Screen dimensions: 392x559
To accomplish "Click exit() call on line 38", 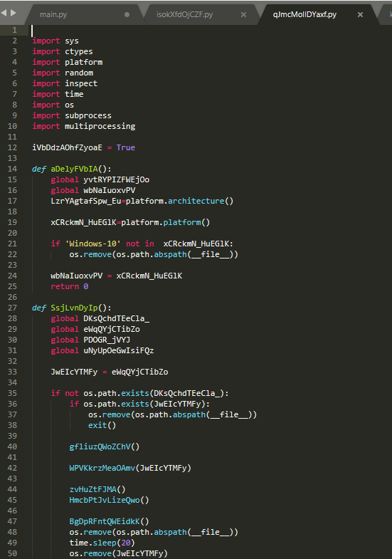I will click(x=102, y=425).
